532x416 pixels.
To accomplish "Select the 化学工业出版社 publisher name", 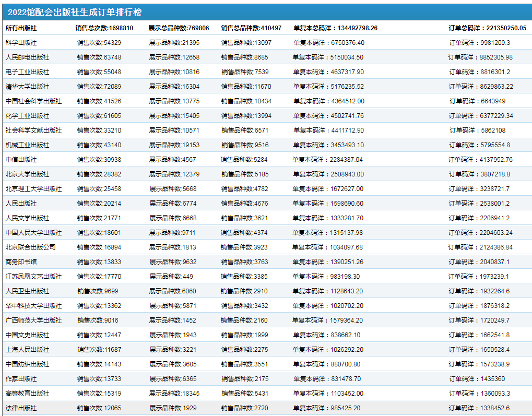I will tap(27, 116).
